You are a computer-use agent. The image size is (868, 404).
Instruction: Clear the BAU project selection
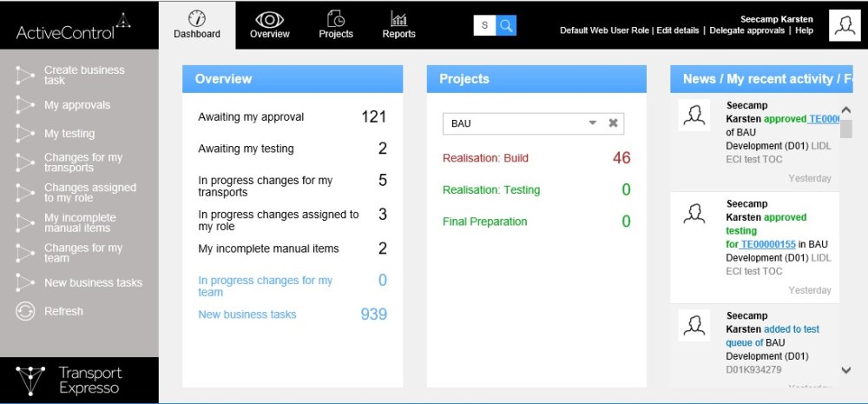click(x=613, y=123)
